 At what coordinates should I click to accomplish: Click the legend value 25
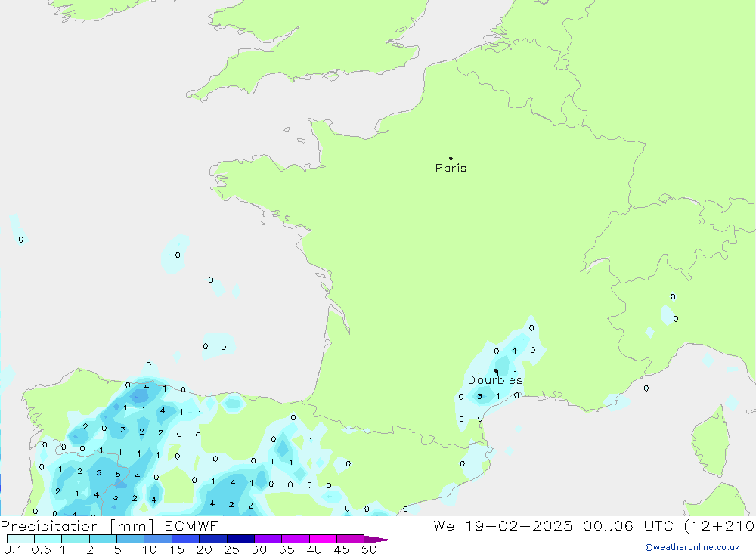[232, 549]
